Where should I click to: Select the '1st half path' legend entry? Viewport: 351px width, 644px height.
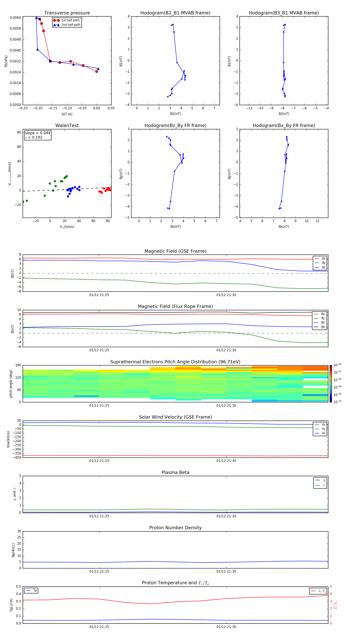pyautogui.click(x=67, y=20)
